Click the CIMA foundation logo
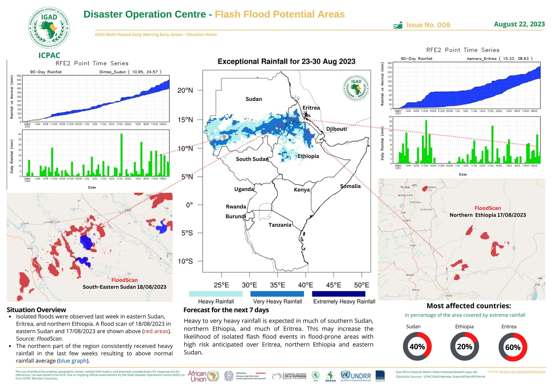 [x=380, y=376]
